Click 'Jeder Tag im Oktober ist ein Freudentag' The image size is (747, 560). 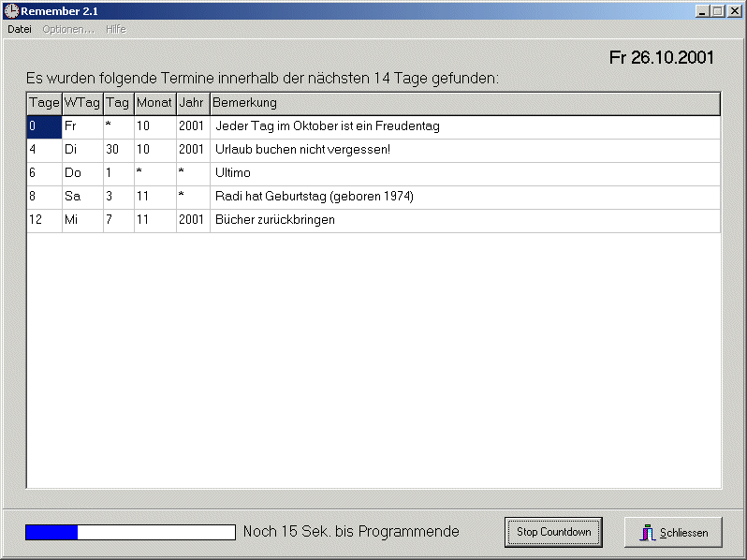click(327, 126)
